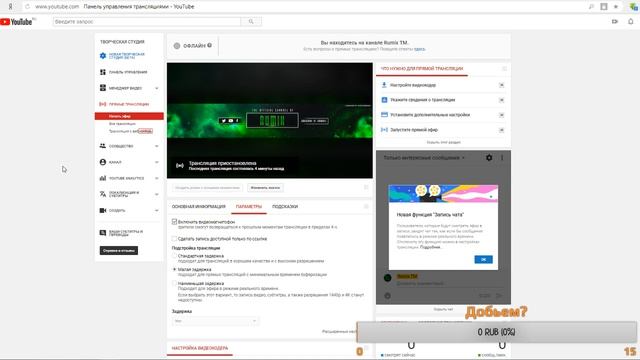Click the YouTube search input field
The height and width of the screenshot is (360, 640).
(147, 22)
